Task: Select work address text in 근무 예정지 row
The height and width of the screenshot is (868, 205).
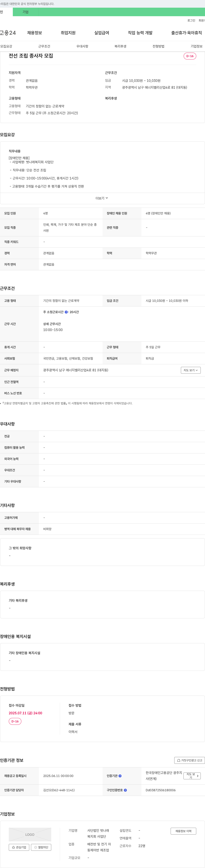Action: [x=76, y=370]
